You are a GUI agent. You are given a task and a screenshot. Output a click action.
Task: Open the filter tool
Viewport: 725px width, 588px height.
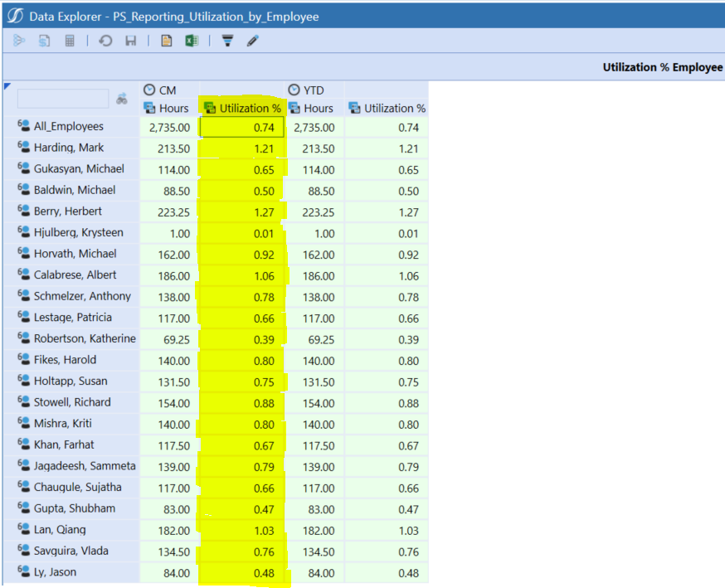point(229,40)
